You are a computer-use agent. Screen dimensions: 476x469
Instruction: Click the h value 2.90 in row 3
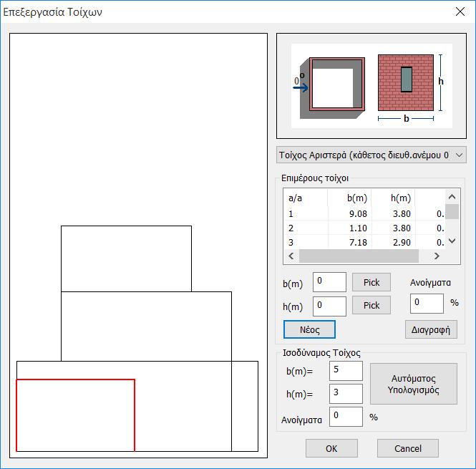click(x=402, y=243)
